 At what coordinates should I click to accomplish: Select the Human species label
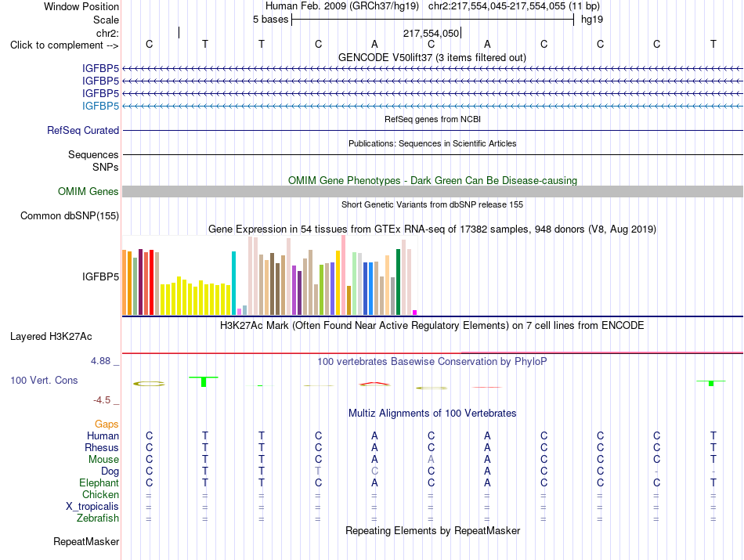click(x=103, y=435)
